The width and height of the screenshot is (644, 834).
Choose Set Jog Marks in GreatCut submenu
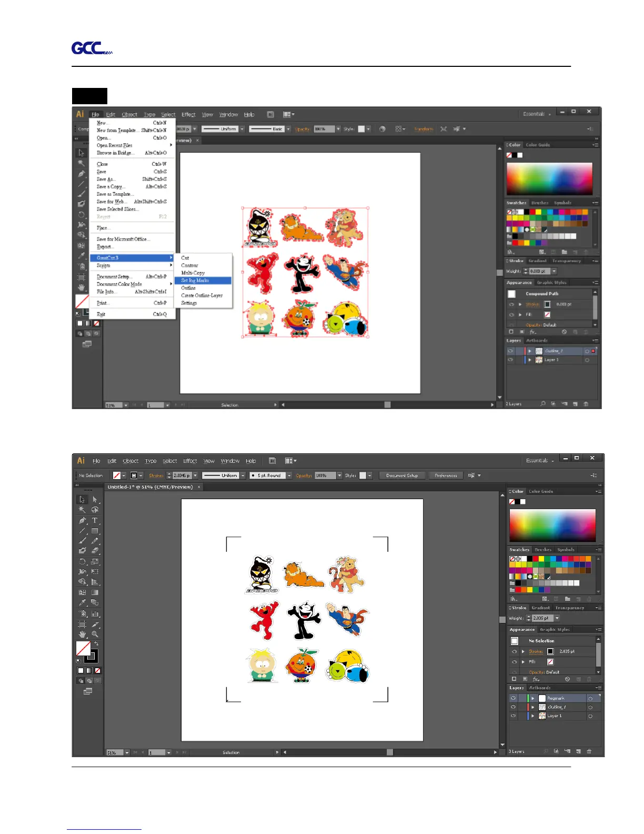(203, 281)
